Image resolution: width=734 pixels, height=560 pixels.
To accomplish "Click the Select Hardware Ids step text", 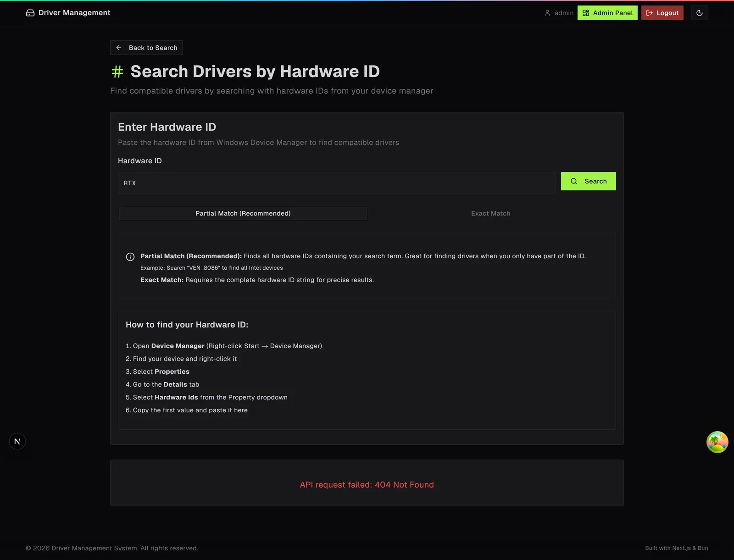I will 206,397.
